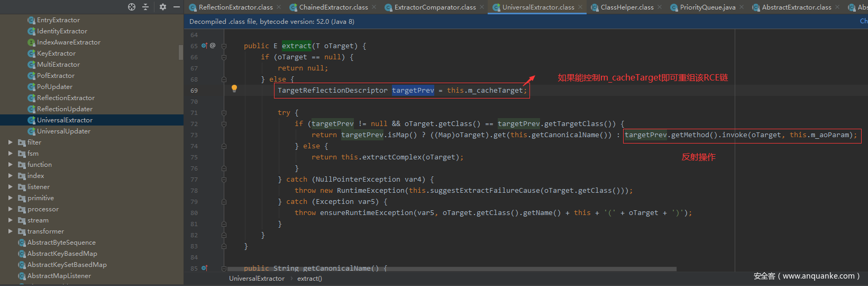The height and width of the screenshot is (286, 868).
Task: Click the override marker on line 65
Action: click(x=204, y=46)
